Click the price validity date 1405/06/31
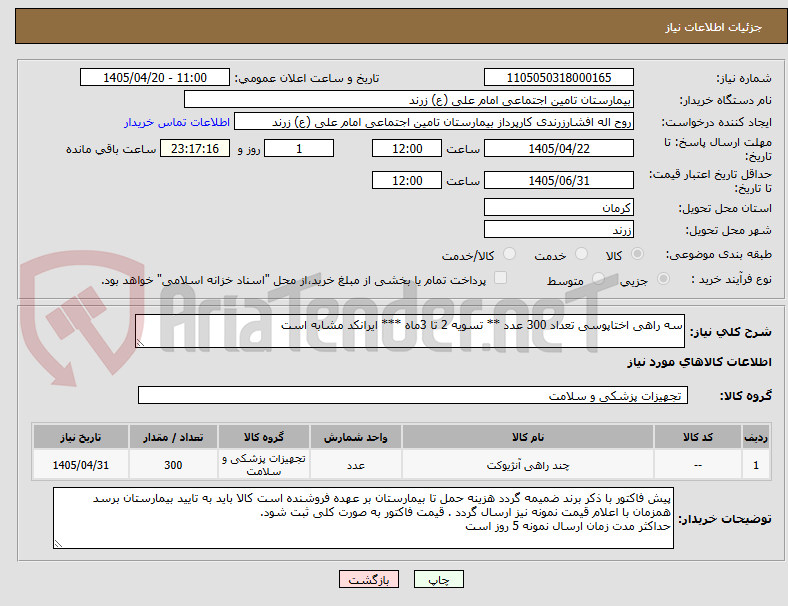Viewport: 788px width, 606px height. coord(558,180)
